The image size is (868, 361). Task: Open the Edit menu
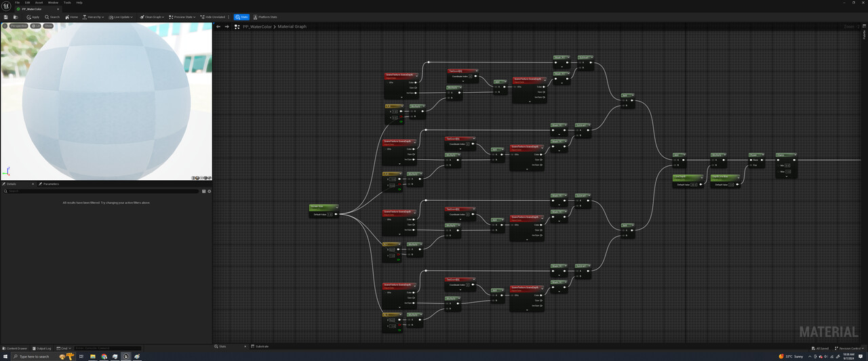(x=27, y=3)
